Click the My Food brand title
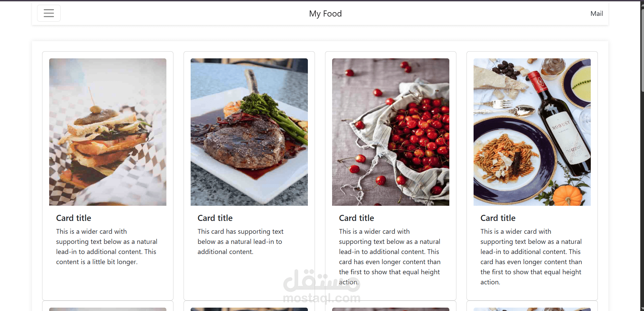644x311 pixels. (325, 13)
